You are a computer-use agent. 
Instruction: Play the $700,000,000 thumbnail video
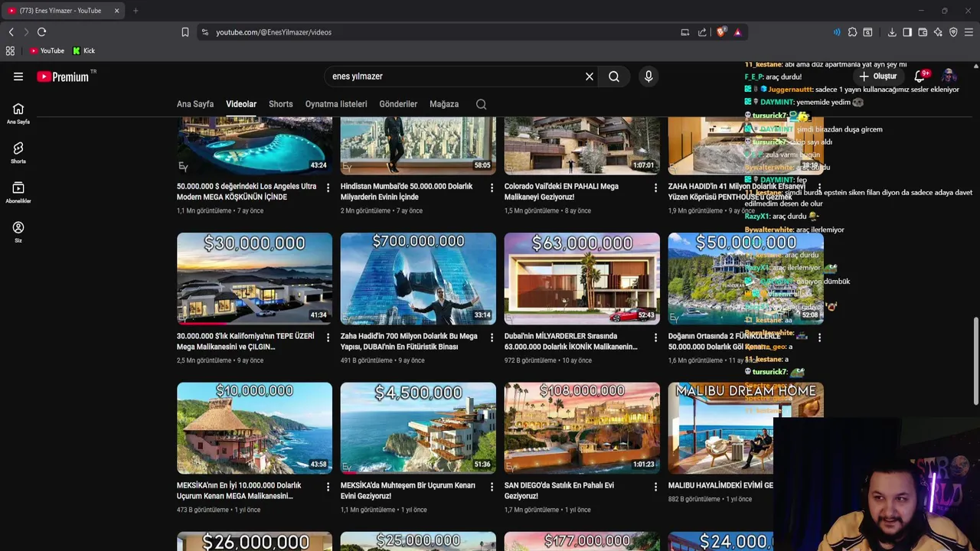[x=418, y=279]
